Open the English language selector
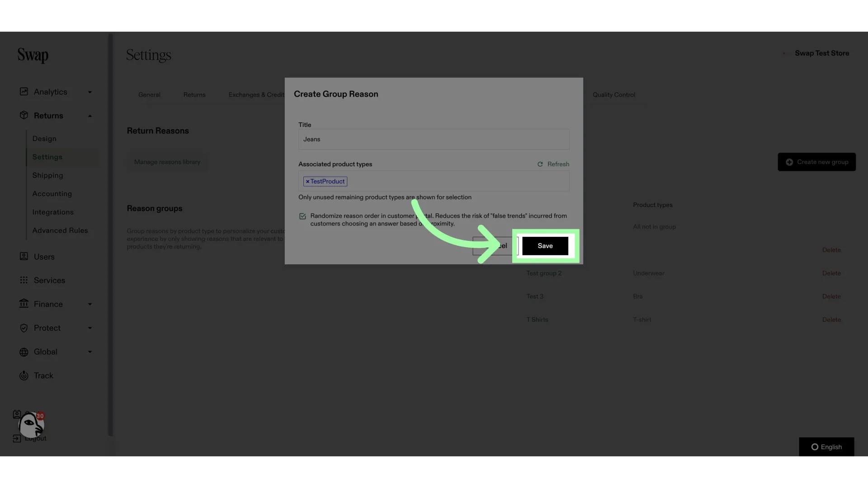Viewport: 868px width, 488px height. pos(826,447)
